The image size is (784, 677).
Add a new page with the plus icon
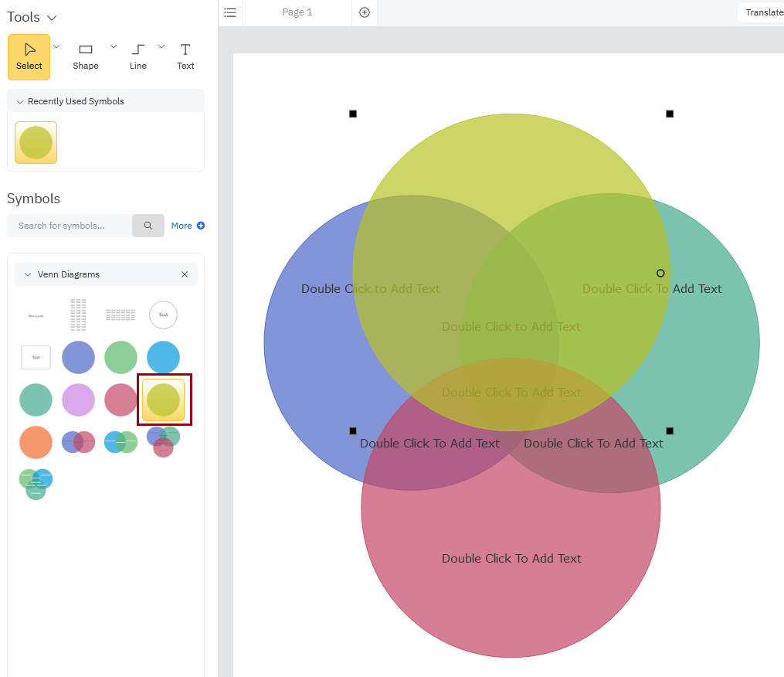pyautogui.click(x=364, y=12)
